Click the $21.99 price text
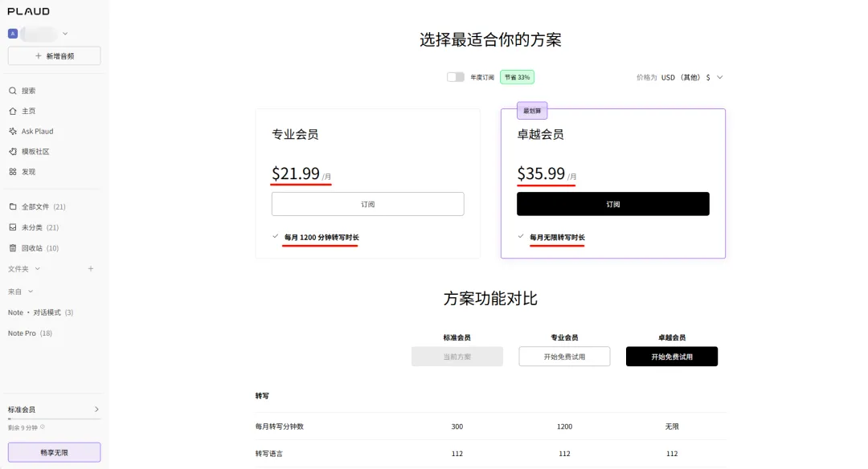 (296, 173)
